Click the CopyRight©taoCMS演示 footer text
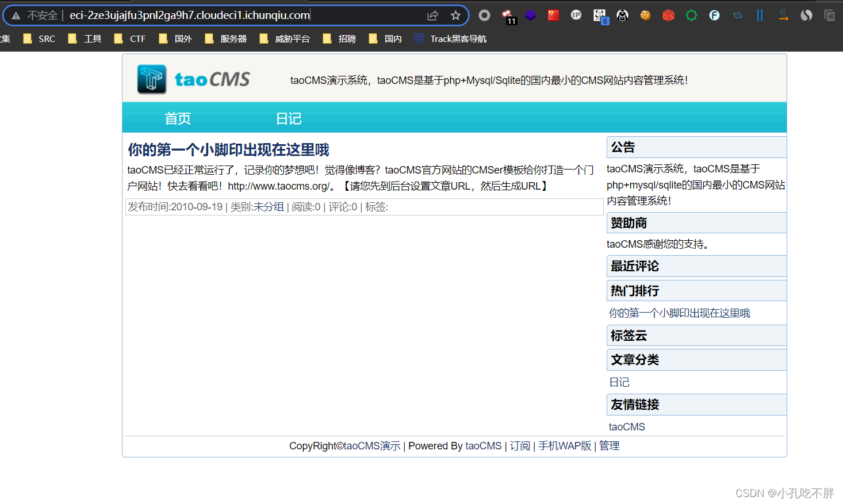This screenshot has width=843, height=504. 345,446
